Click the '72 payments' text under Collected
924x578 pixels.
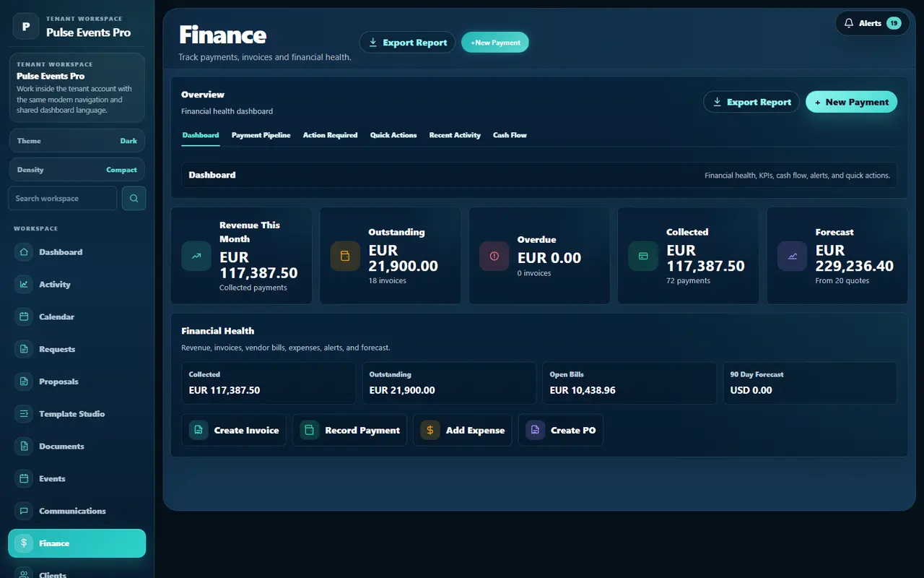(688, 280)
